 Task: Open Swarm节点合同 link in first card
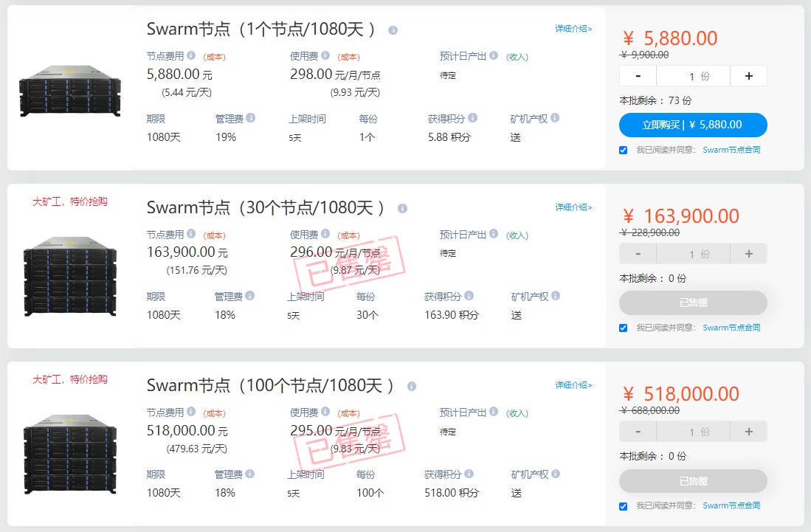point(731,150)
